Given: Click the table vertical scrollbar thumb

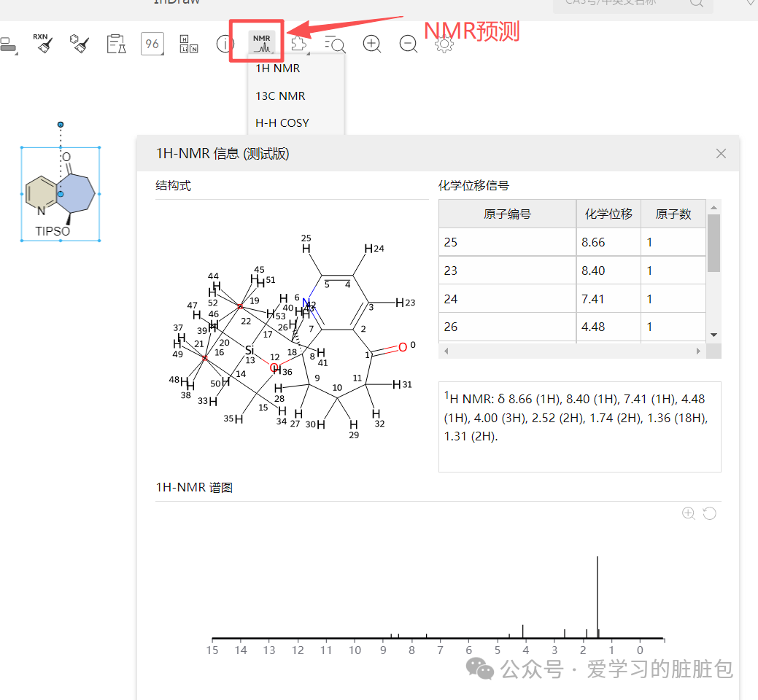Looking at the screenshot, I should pos(713,243).
